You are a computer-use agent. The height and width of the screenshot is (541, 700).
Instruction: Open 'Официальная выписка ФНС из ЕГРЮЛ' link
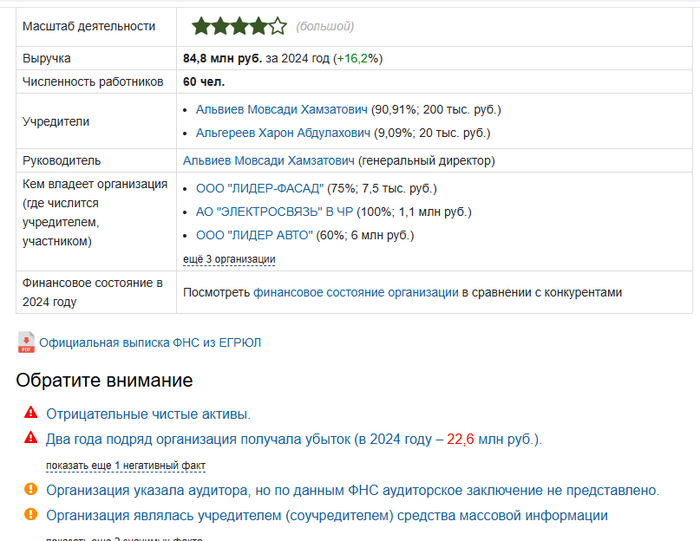pos(150,343)
